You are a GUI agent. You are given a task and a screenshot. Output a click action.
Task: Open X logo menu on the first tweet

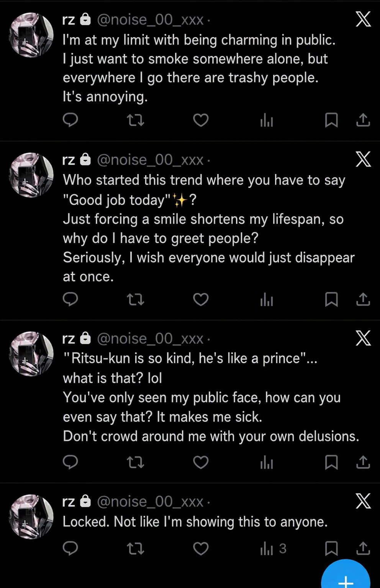[363, 19]
